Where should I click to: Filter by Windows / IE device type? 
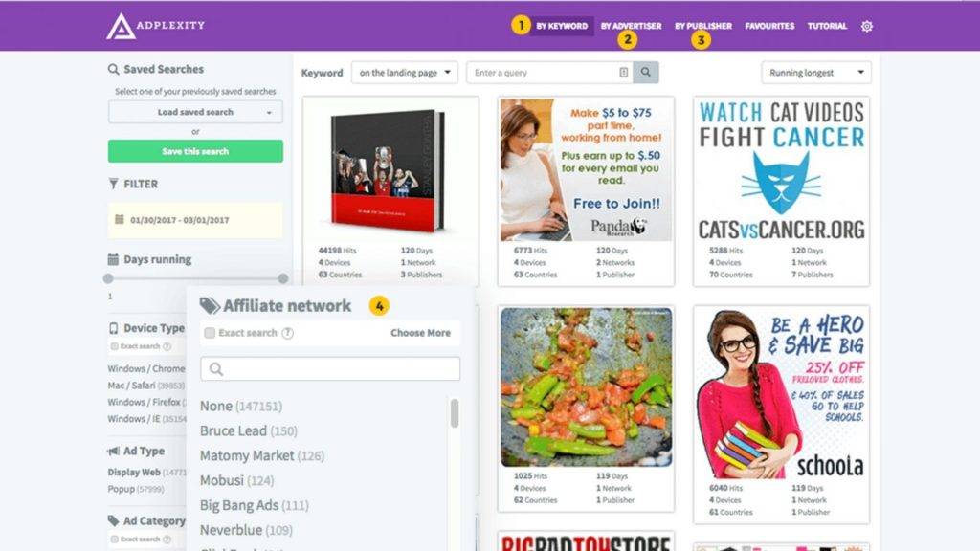click(x=146, y=419)
